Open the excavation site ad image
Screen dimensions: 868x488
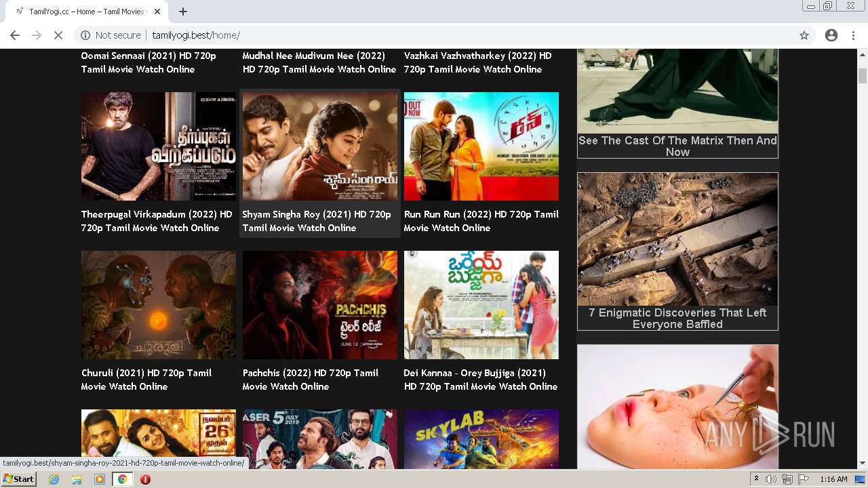click(x=677, y=239)
